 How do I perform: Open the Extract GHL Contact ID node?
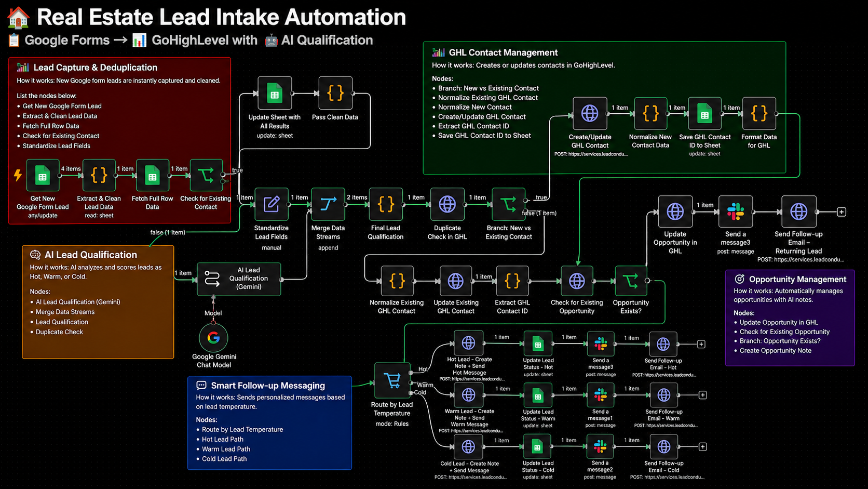point(512,281)
